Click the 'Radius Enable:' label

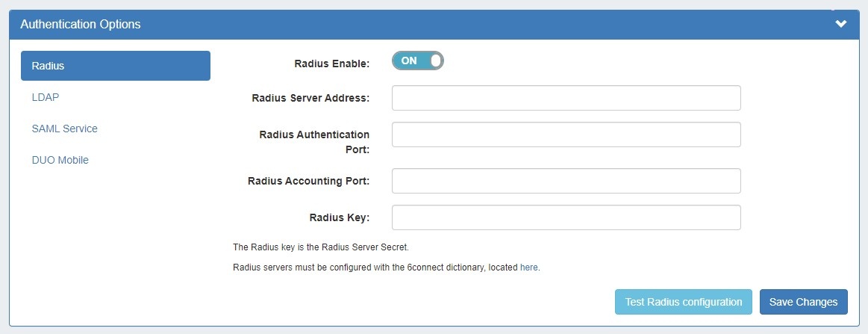pyautogui.click(x=332, y=64)
